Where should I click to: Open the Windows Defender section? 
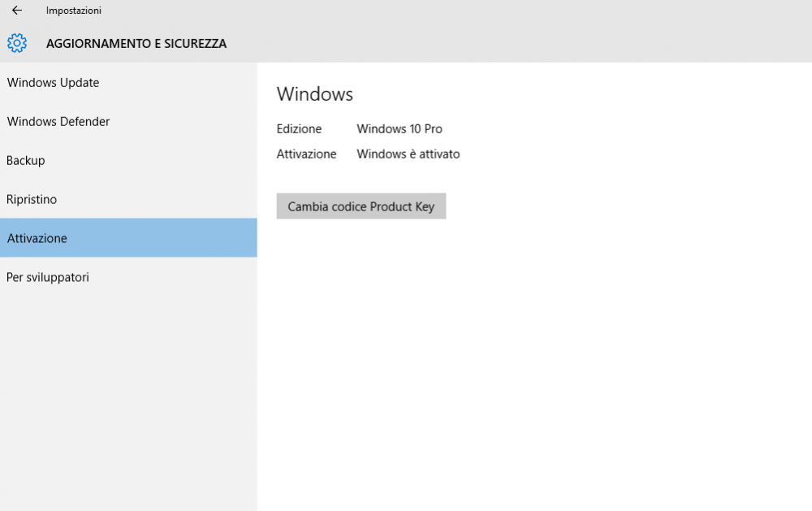[x=128, y=121]
